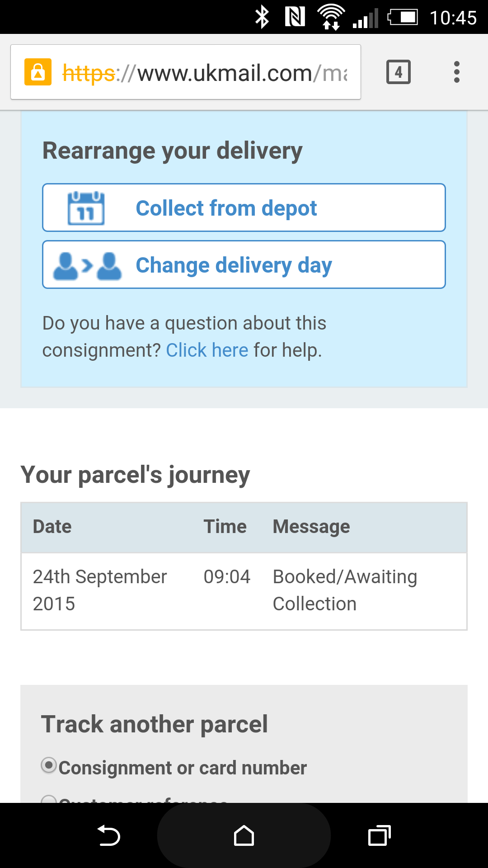Open the browser three-dot overflow menu
488x868 pixels.
coord(457,72)
